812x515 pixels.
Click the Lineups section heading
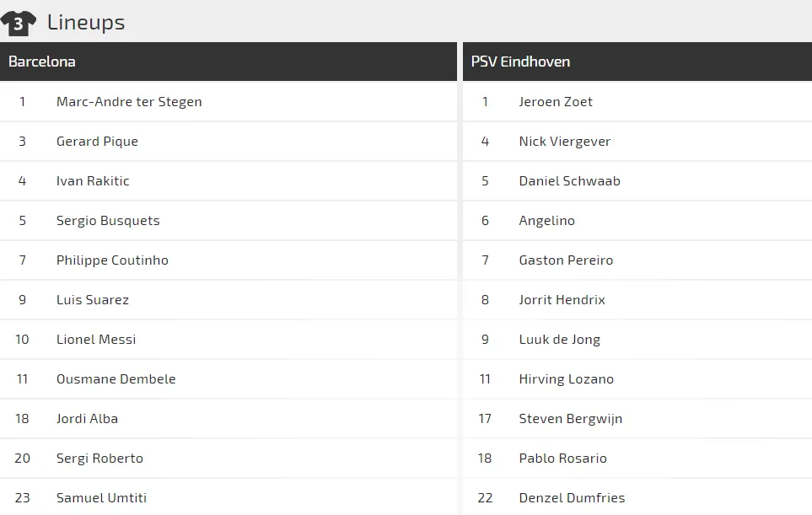86,23
